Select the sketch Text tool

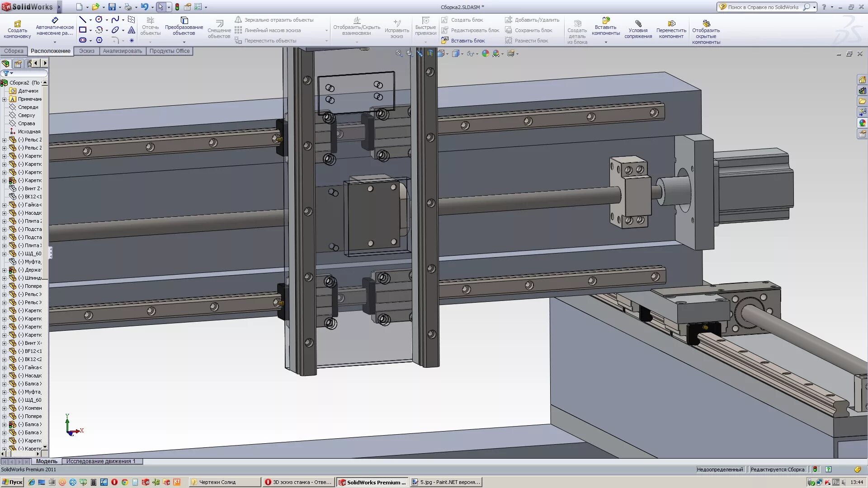[132, 30]
